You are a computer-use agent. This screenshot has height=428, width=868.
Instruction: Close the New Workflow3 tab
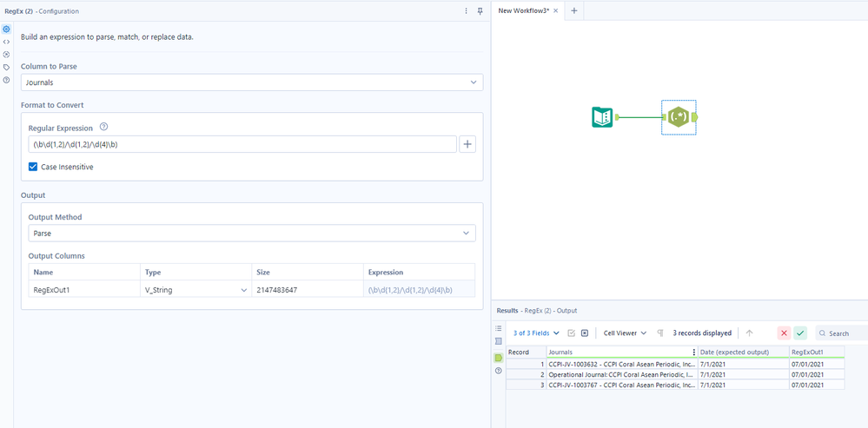click(556, 10)
